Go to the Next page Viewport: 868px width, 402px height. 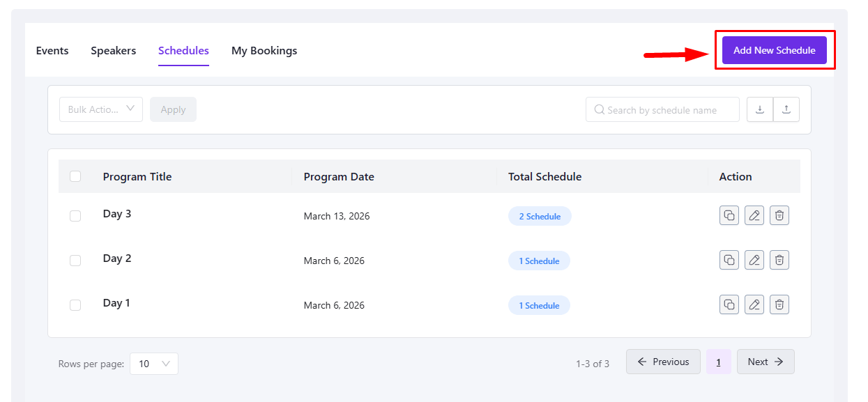coord(765,362)
